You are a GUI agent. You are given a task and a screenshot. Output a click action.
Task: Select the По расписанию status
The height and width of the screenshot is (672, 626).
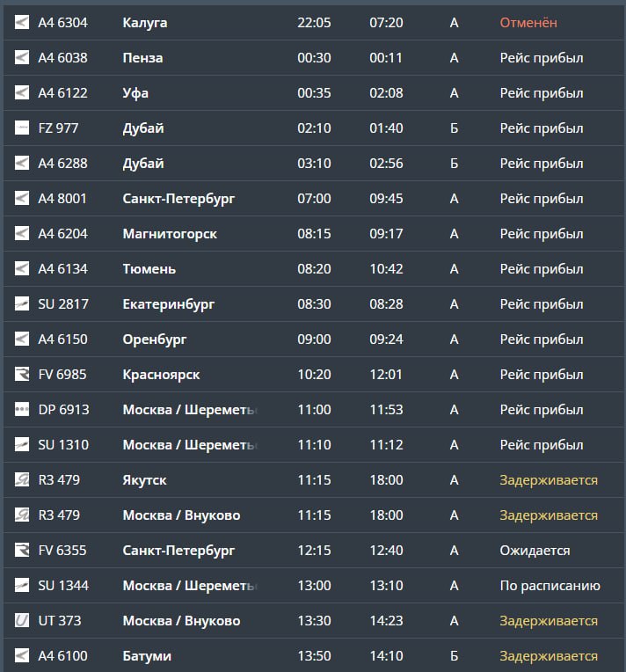pos(550,586)
